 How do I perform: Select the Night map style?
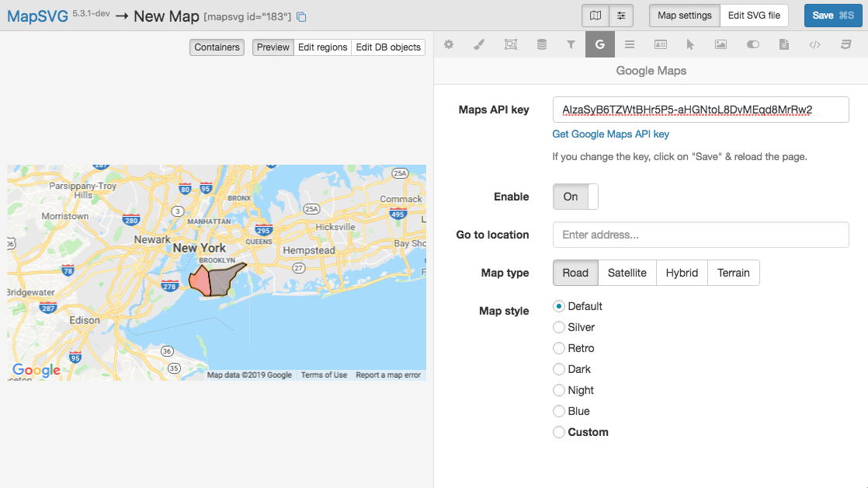[x=558, y=391]
